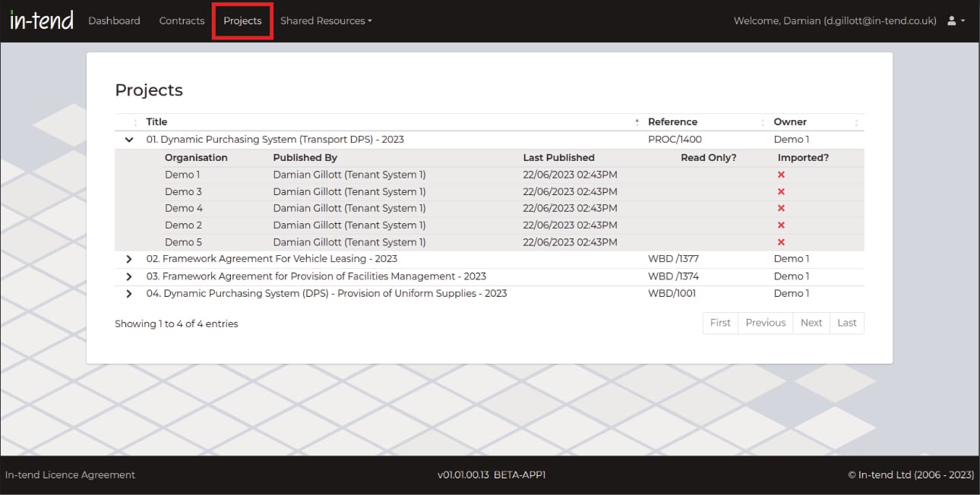Click the sort arrows on the Reference column
Screen dimensions: 980x495
[x=762, y=121]
